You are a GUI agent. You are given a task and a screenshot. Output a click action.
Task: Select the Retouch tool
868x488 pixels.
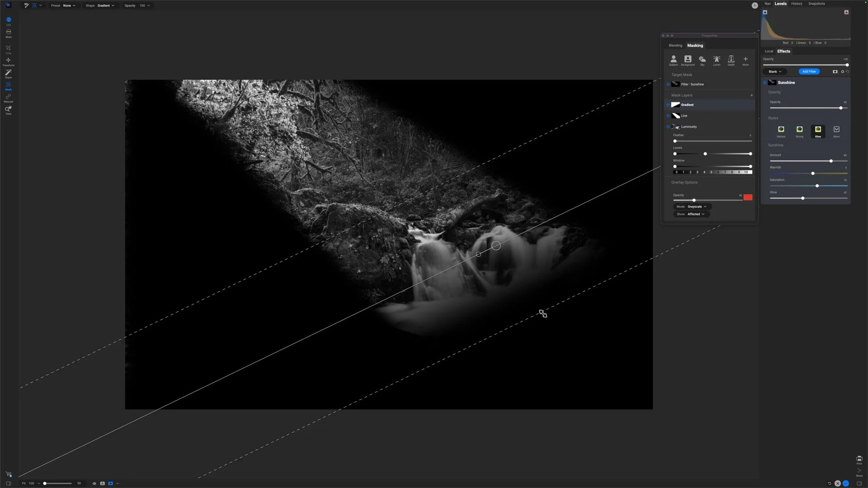pos(8,98)
